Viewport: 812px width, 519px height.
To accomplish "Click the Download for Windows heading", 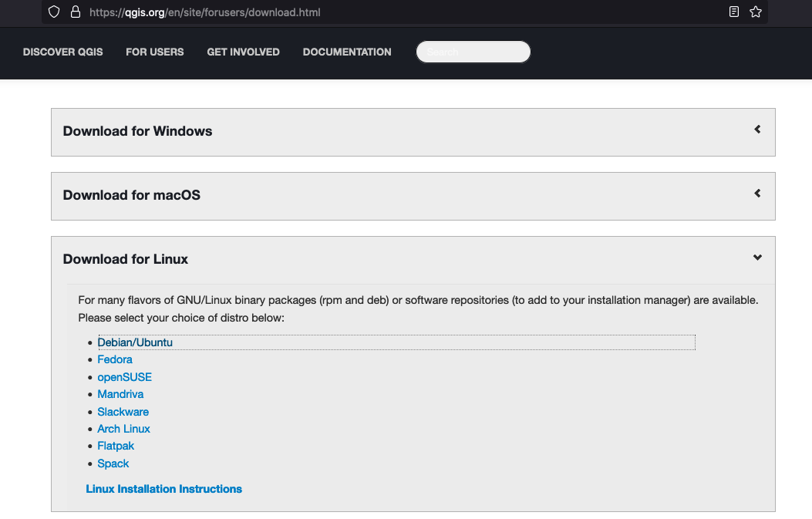I will tap(137, 131).
